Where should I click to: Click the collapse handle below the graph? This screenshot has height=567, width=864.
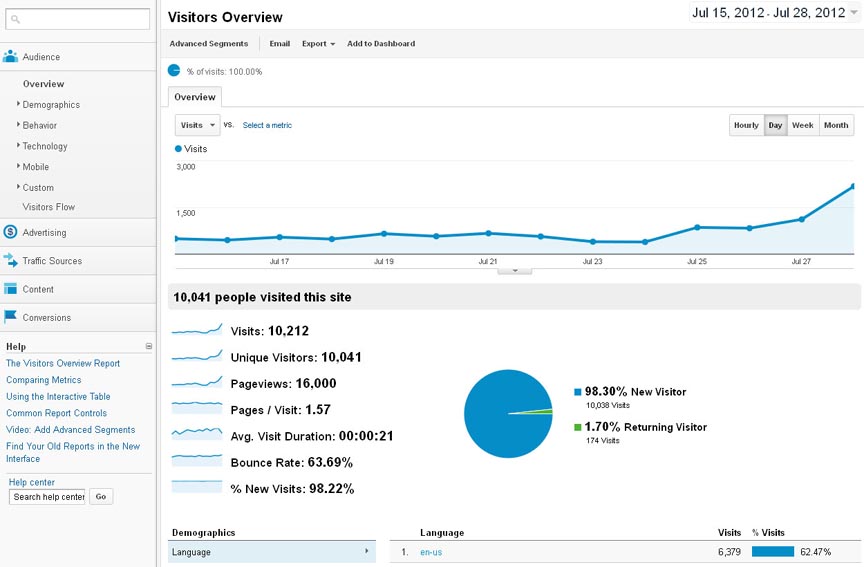coord(515,271)
